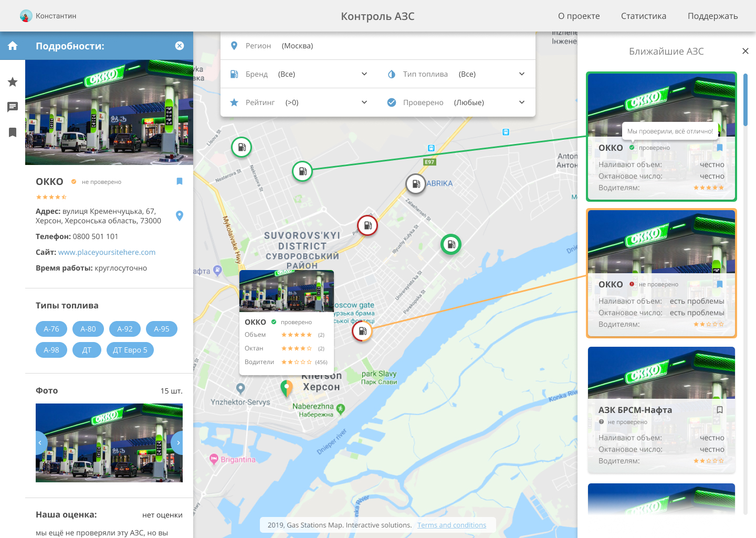The width and height of the screenshot is (756, 538).
Task: Click Brigantina map place marker
Action: pos(214,459)
